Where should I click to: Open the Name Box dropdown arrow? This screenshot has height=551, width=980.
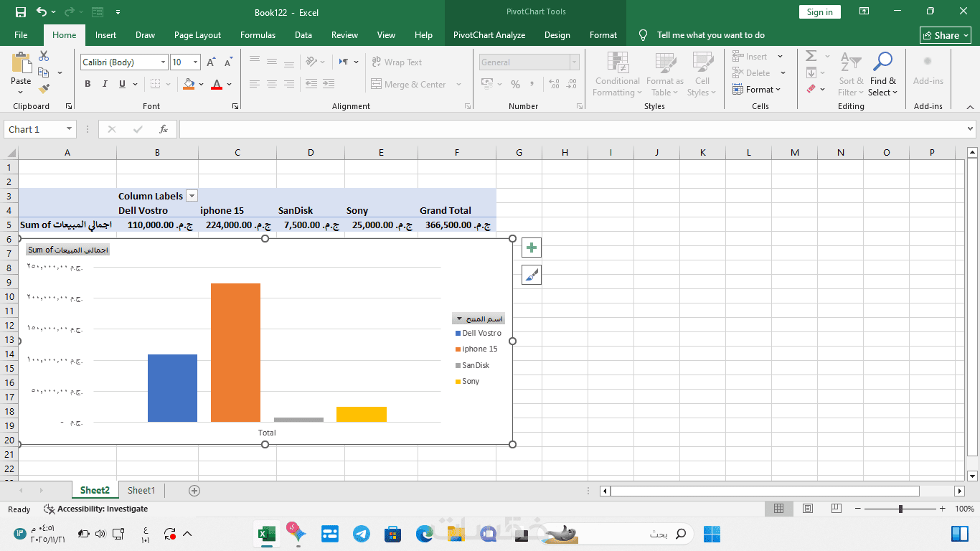coord(70,129)
